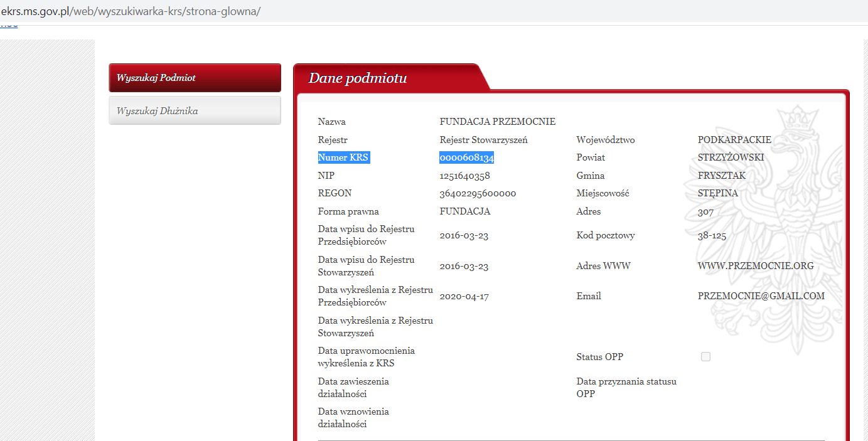This screenshot has width=868, height=441.
Task: Click the Data przyznania statusu OPP label
Action: pyautogui.click(x=626, y=388)
